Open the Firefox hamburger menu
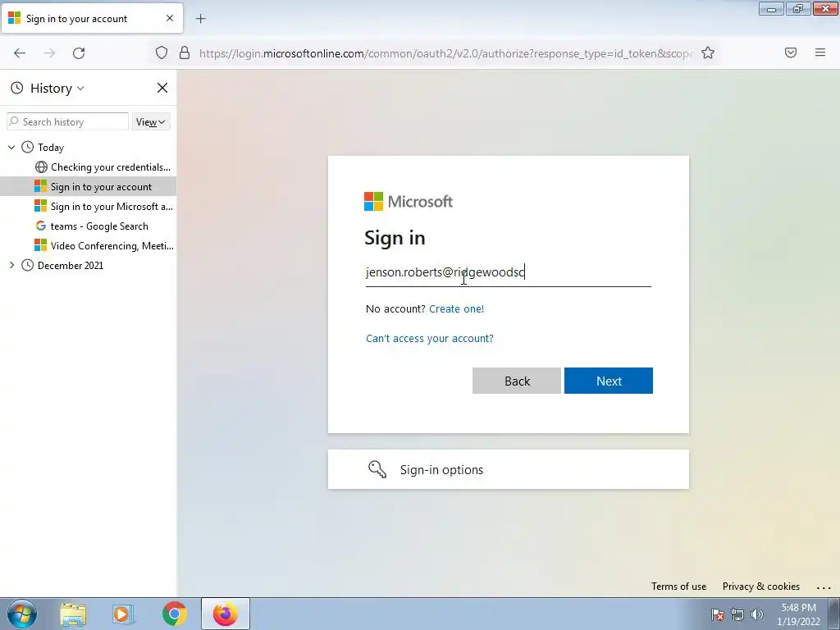The height and width of the screenshot is (630, 840). click(x=820, y=52)
